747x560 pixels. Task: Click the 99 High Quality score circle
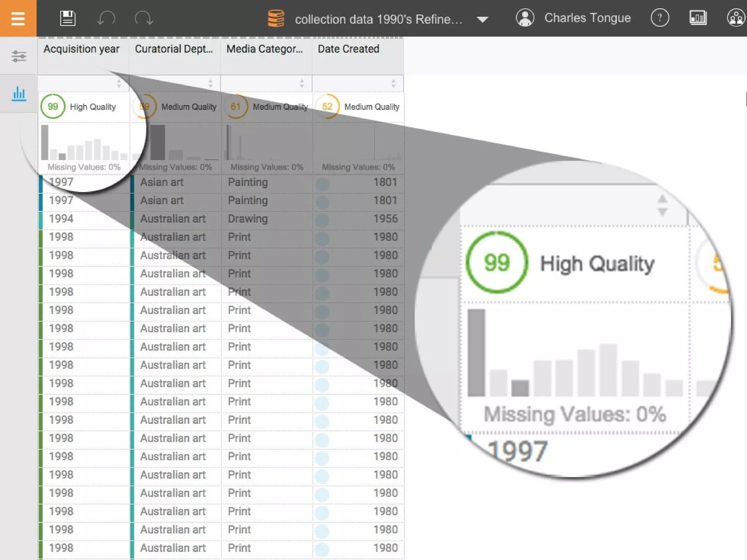tap(53, 106)
